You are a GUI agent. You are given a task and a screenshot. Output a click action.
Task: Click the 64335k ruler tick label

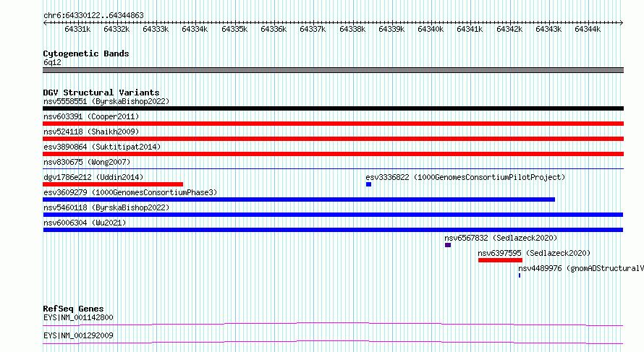[x=234, y=30]
